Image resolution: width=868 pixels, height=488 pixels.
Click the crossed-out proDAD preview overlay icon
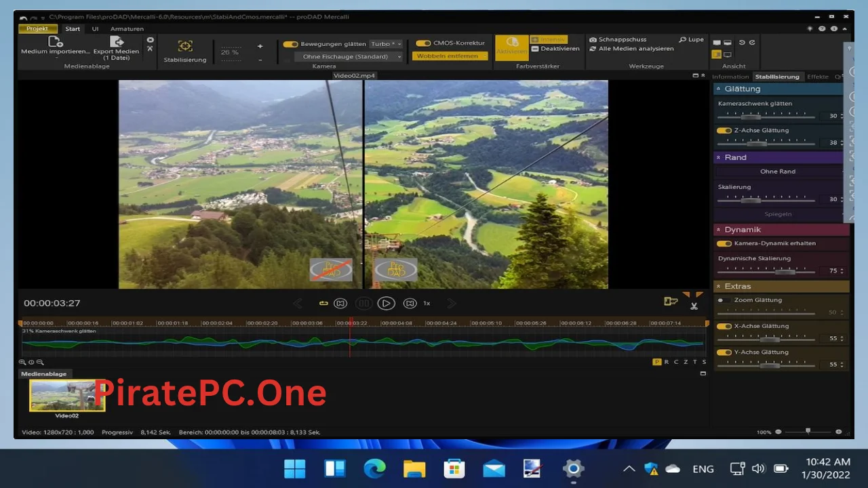click(x=331, y=270)
